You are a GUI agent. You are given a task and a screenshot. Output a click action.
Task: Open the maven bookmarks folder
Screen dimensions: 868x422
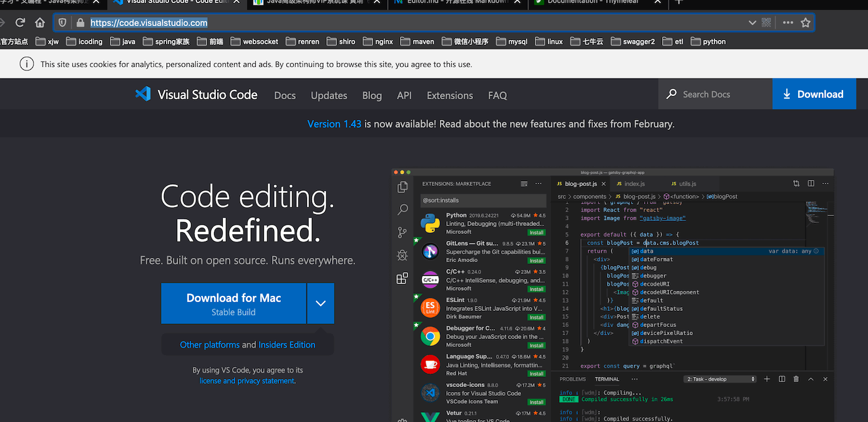[417, 42]
